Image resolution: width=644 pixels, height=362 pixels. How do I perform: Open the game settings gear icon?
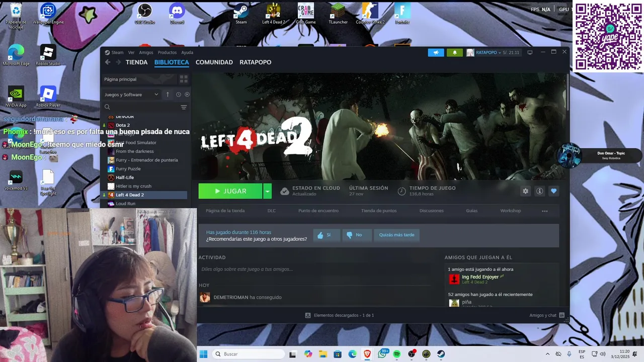coord(525,191)
